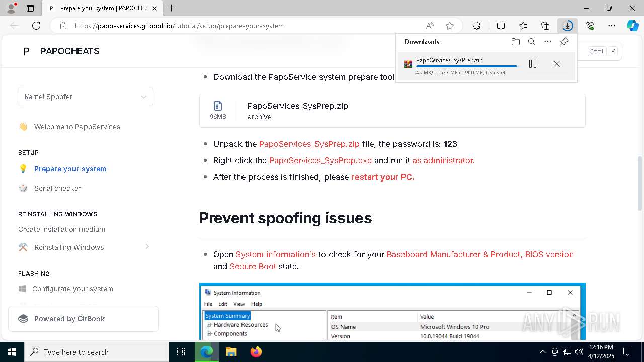Toggle split screen view
644x362 pixels.
point(501,26)
